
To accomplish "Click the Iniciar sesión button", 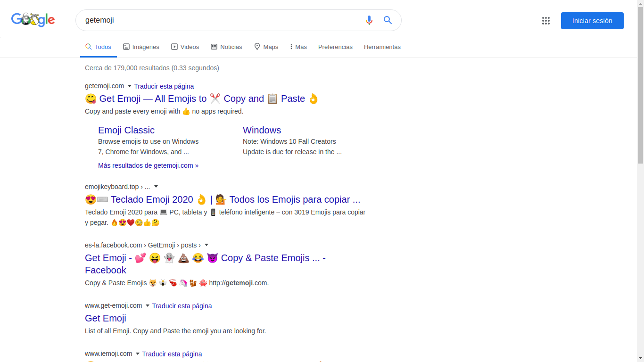I will point(592,21).
